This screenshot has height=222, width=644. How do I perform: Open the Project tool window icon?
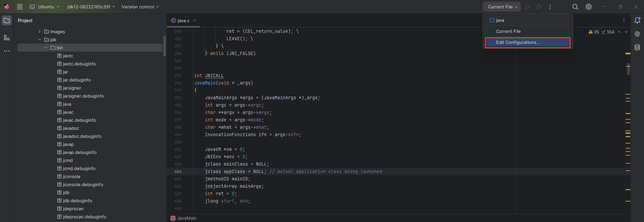click(x=7, y=20)
